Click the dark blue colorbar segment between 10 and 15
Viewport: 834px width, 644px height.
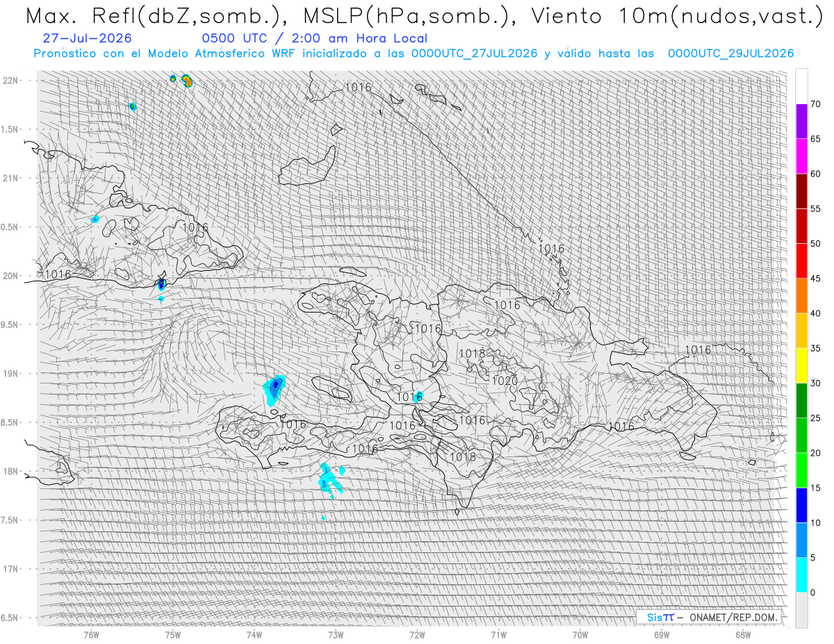click(801, 505)
